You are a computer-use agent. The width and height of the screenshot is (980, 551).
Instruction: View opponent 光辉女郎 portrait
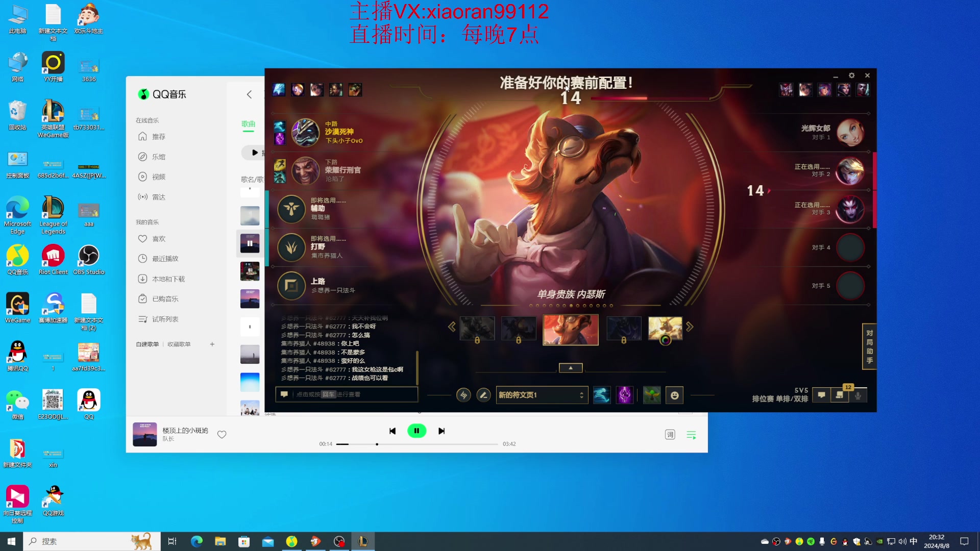(x=850, y=133)
